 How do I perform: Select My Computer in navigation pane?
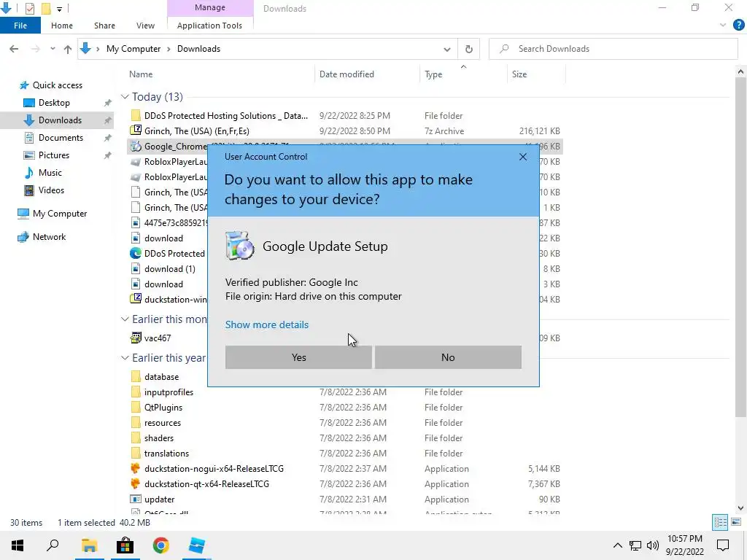pyautogui.click(x=60, y=214)
